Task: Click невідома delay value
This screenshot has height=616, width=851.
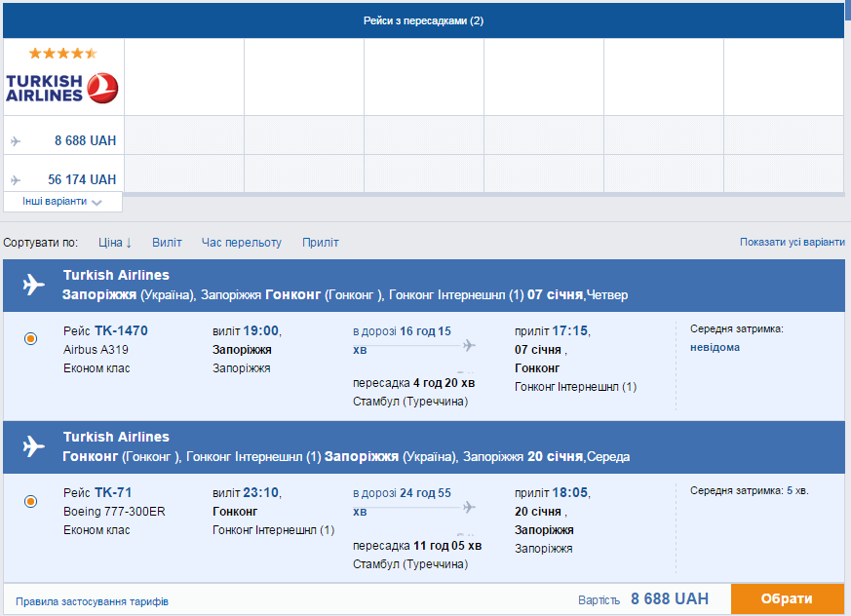Action: tap(715, 347)
